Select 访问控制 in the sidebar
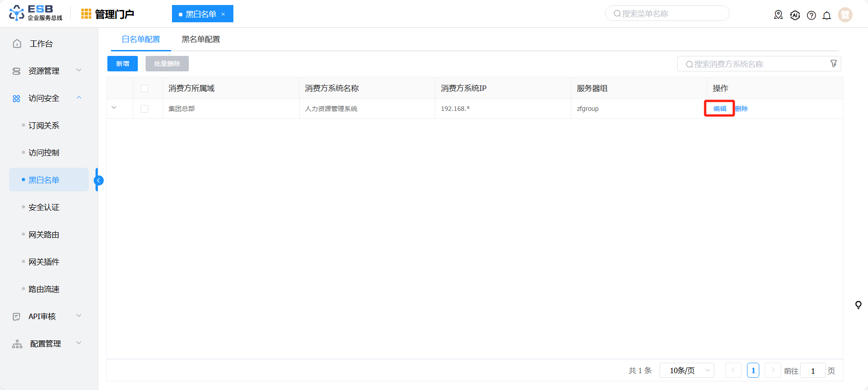Image resolution: width=868 pixels, height=390 pixels. pos(44,153)
